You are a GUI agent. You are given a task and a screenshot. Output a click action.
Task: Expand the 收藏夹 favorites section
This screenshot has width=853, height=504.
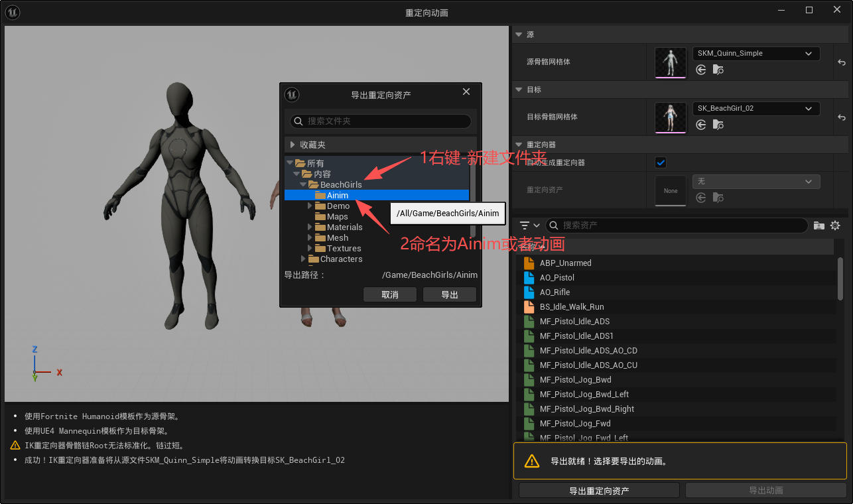point(293,145)
